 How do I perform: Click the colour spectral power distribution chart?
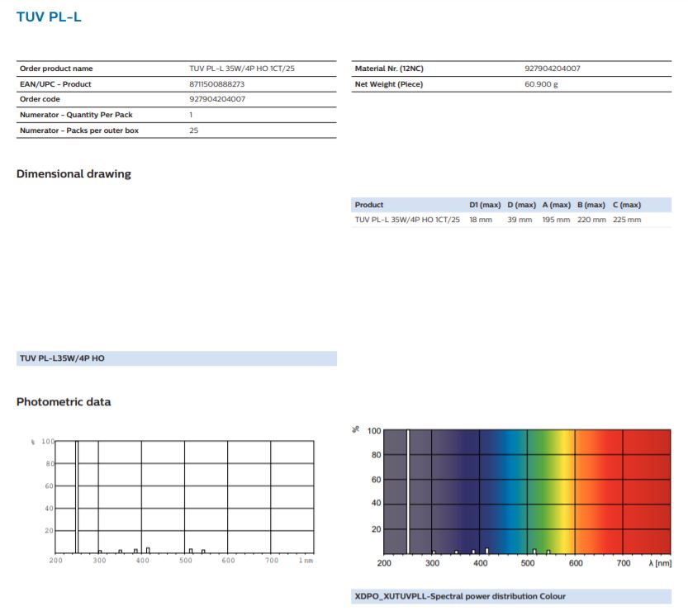(x=511, y=498)
